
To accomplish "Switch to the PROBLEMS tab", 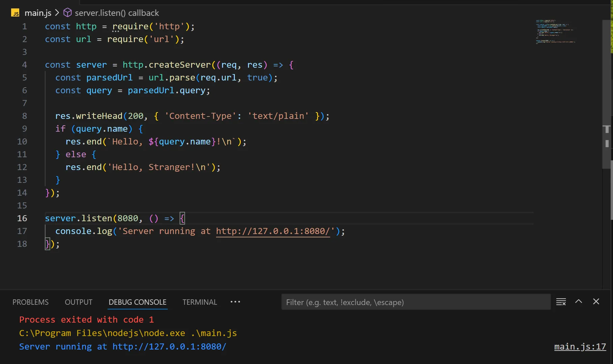I will (x=30, y=302).
